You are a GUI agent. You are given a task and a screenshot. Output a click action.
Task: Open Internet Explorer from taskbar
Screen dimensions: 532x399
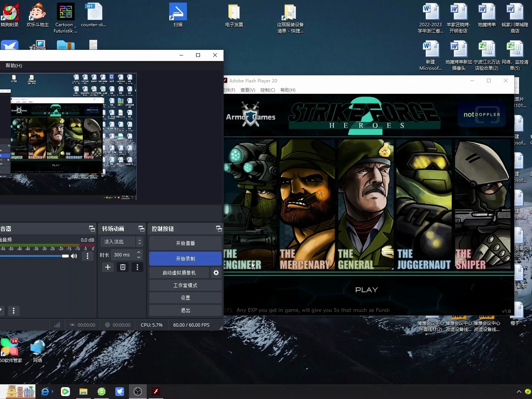click(x=46, y=392)
